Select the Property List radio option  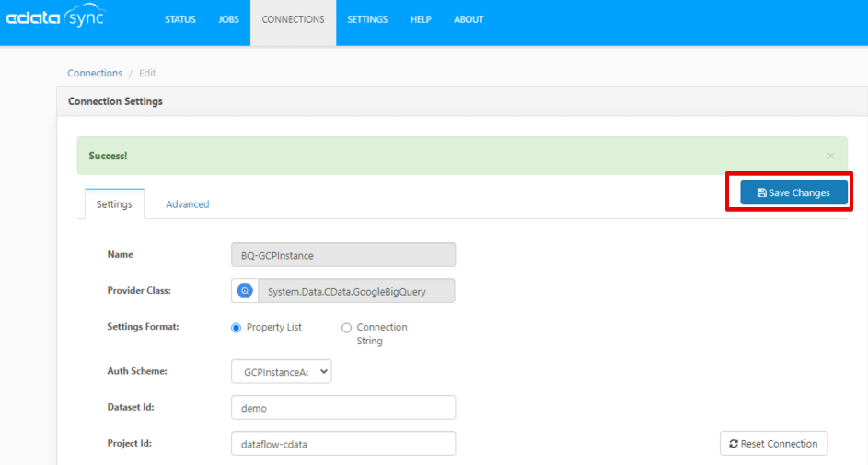(237, 328)
